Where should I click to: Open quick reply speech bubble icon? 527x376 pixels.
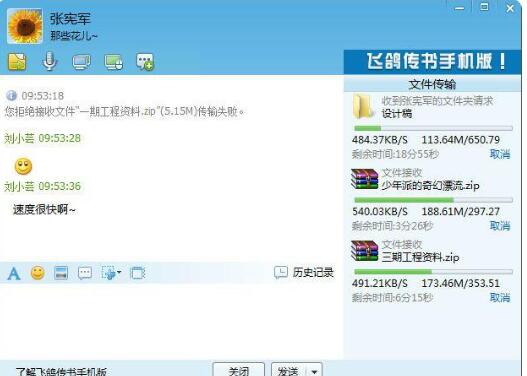(x=85, y=273)
